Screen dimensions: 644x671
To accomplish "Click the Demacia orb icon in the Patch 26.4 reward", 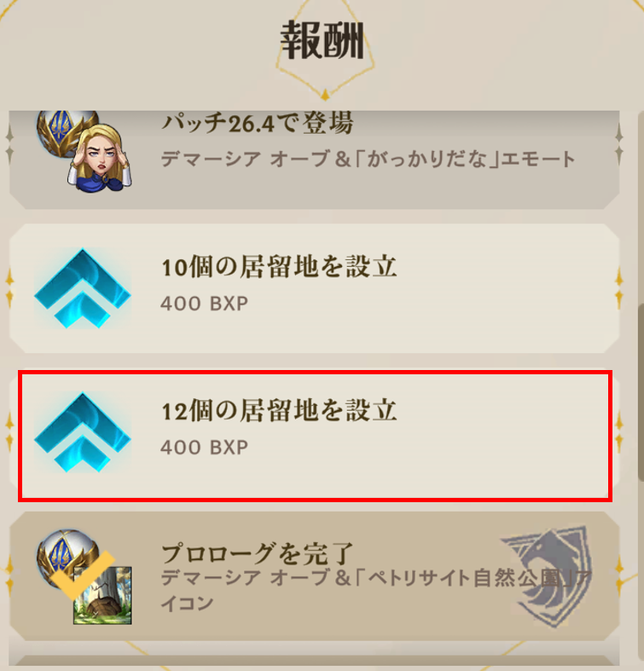I will 67,131.
